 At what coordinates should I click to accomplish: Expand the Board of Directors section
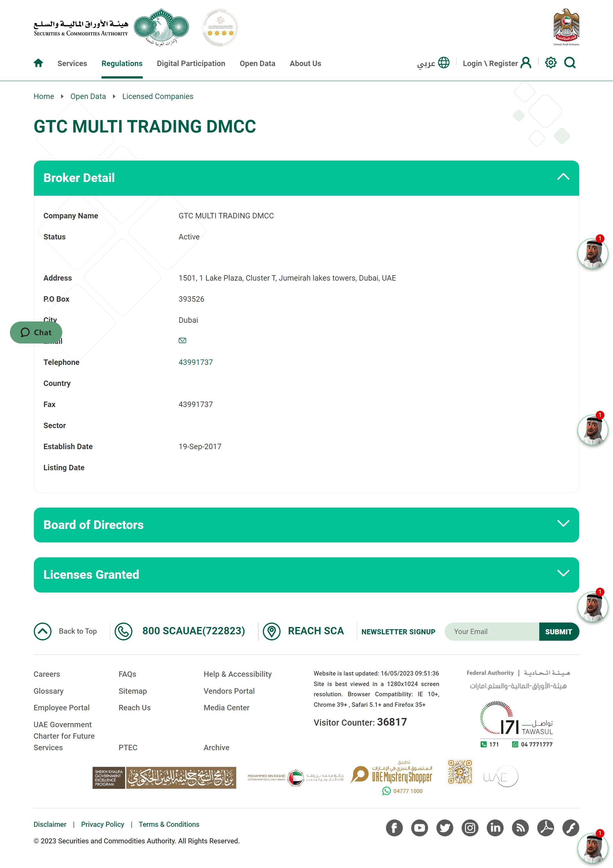tap(306, 525)
